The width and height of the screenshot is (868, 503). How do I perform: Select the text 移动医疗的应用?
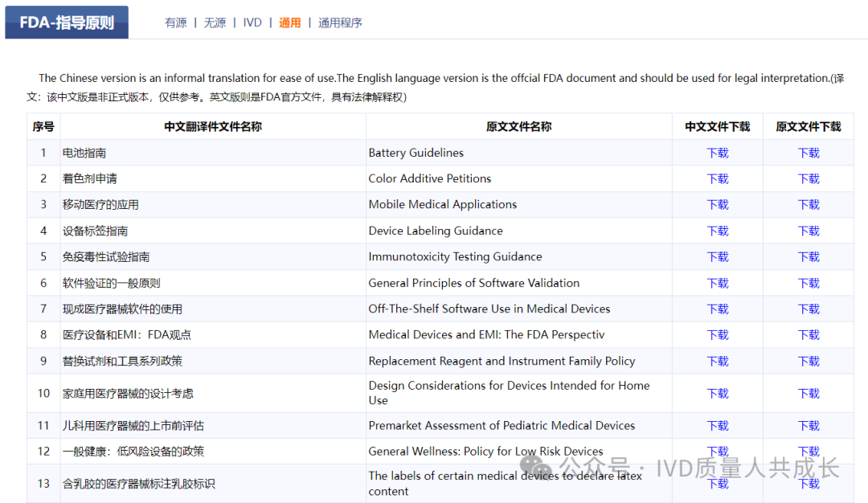click(100, 205)
